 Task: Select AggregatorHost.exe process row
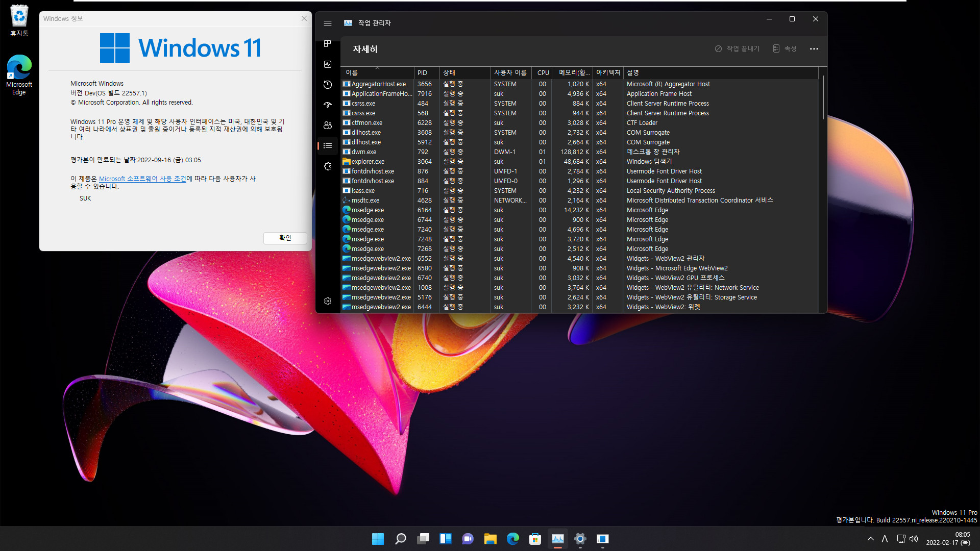[x=580, y=84]
